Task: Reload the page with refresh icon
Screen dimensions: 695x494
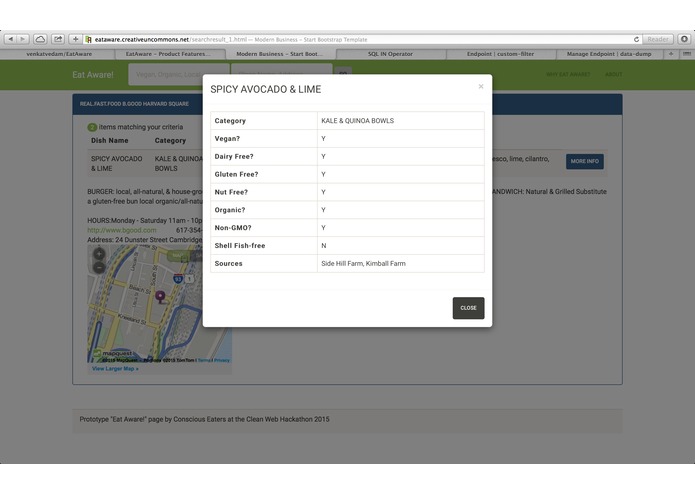Action: point(636,39)
